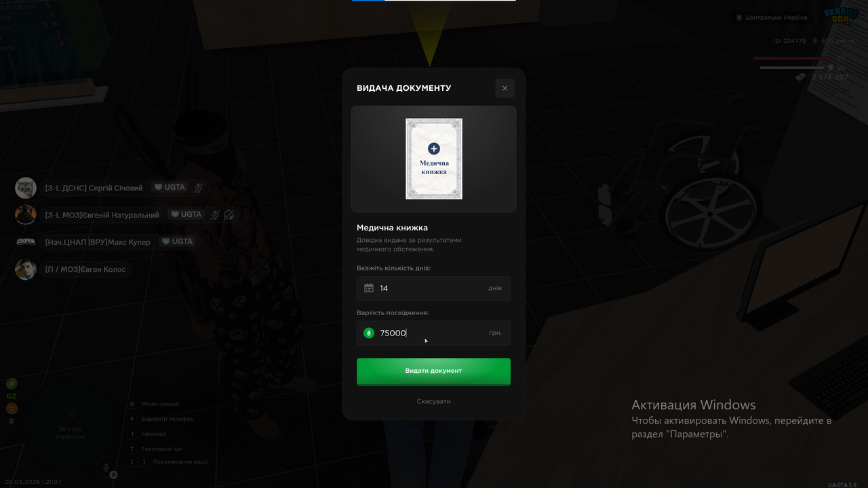868x488 pixels.
Task: Click the 'Текстовий чат' hint text
Action: pos(162,449)
